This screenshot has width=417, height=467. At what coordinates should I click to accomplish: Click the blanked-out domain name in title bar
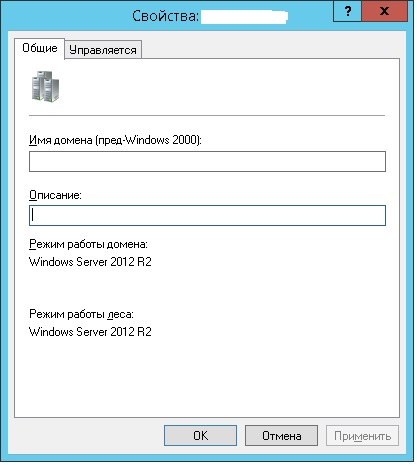click(244, 17)
